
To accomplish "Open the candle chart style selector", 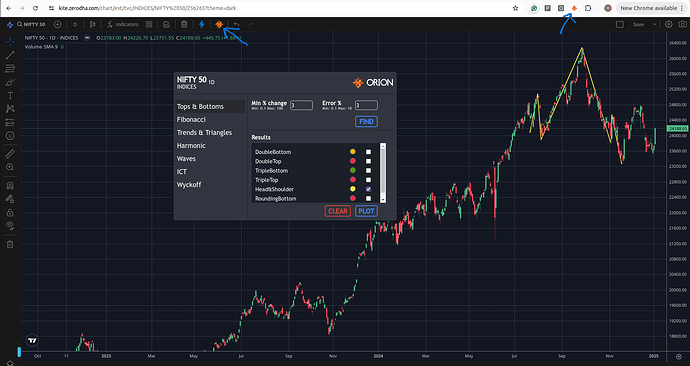I will tap(92, 24).
